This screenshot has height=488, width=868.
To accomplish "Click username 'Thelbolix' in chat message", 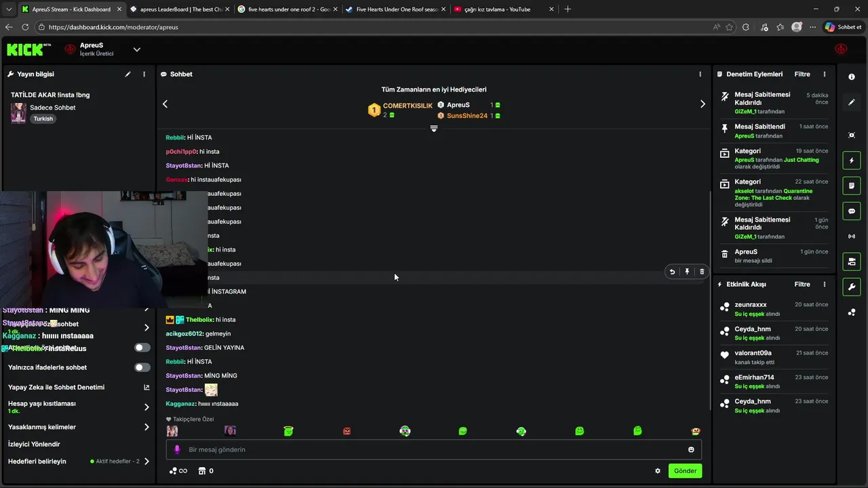I will click(199, 320).
